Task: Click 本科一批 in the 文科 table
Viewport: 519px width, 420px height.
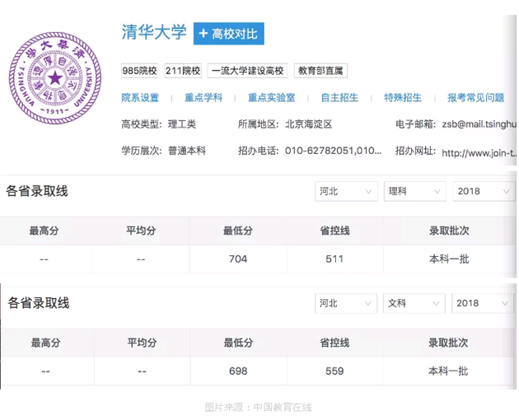Action: click(448, 371)
